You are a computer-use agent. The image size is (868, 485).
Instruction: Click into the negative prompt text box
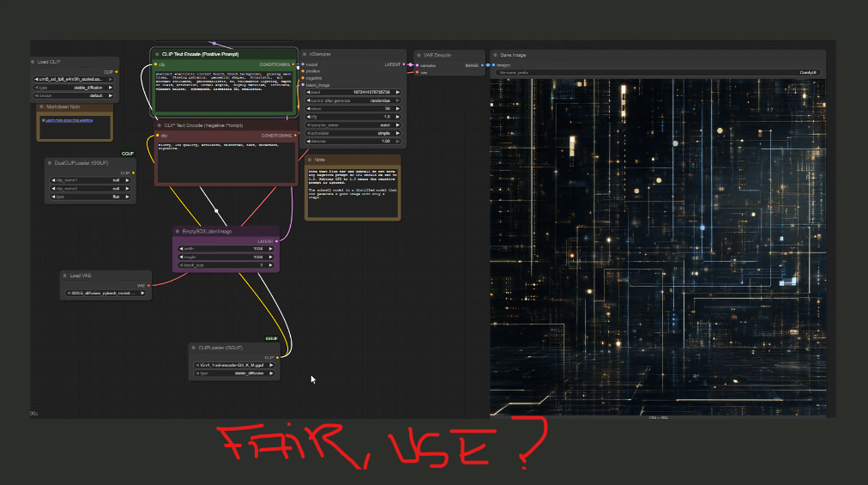226,162
